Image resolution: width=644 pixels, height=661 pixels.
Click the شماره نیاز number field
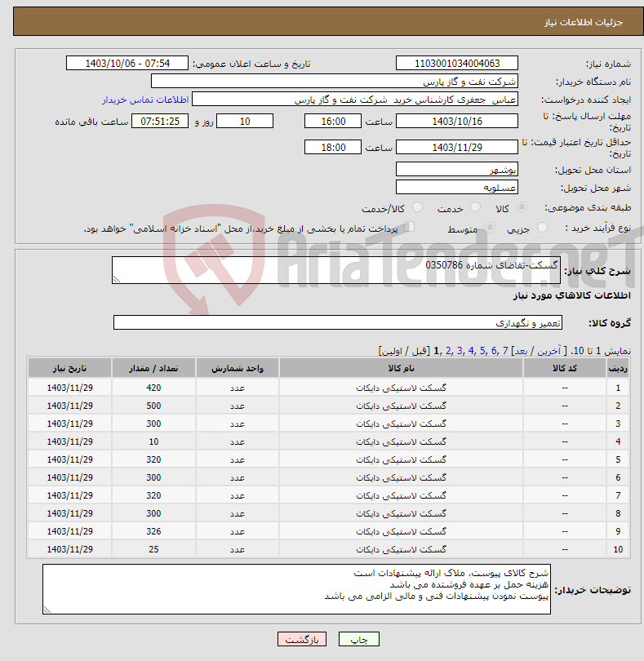tap(457, 63)
